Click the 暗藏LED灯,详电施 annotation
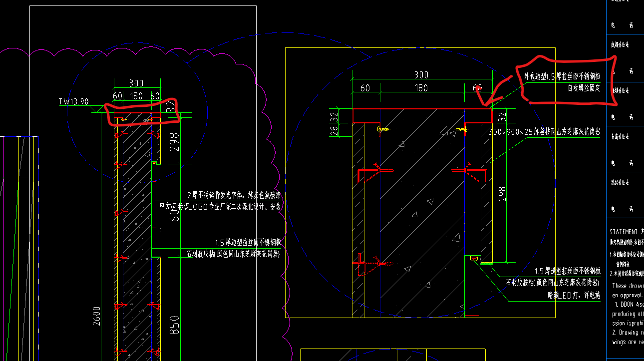Viewport: 644px width, 361px height. [574, 296]
